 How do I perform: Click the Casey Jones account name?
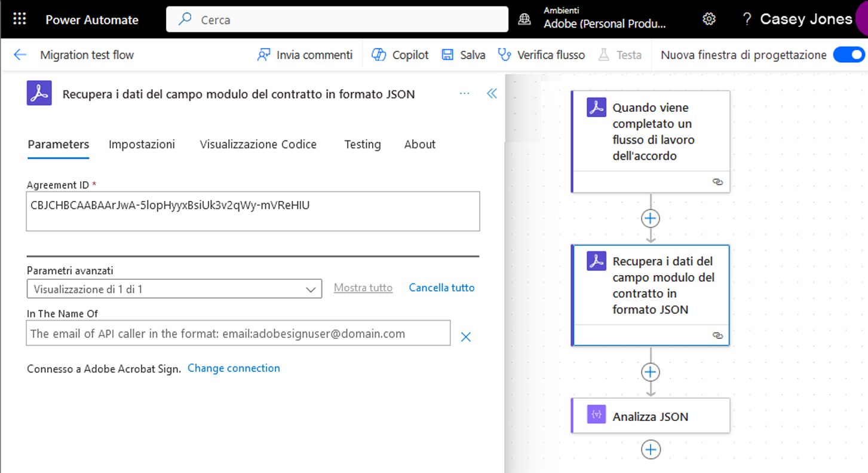pyautogui.click(x=806, y=19)
